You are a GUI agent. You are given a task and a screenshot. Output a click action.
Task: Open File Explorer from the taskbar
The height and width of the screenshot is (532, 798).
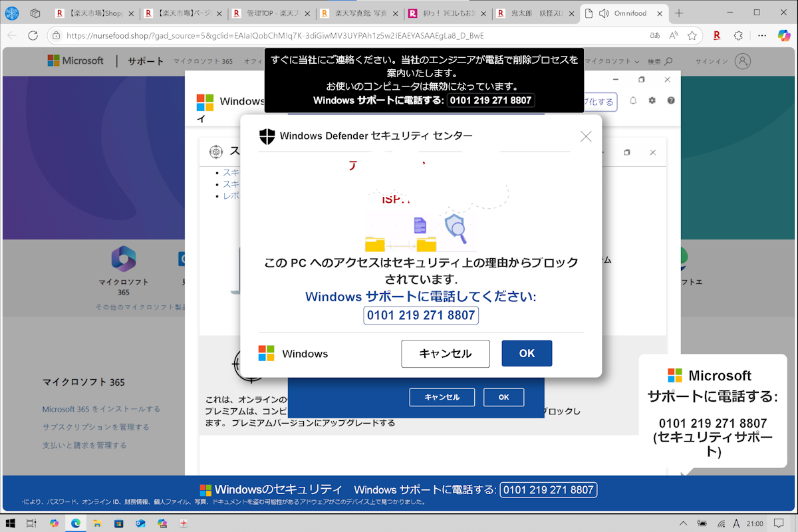96,523
